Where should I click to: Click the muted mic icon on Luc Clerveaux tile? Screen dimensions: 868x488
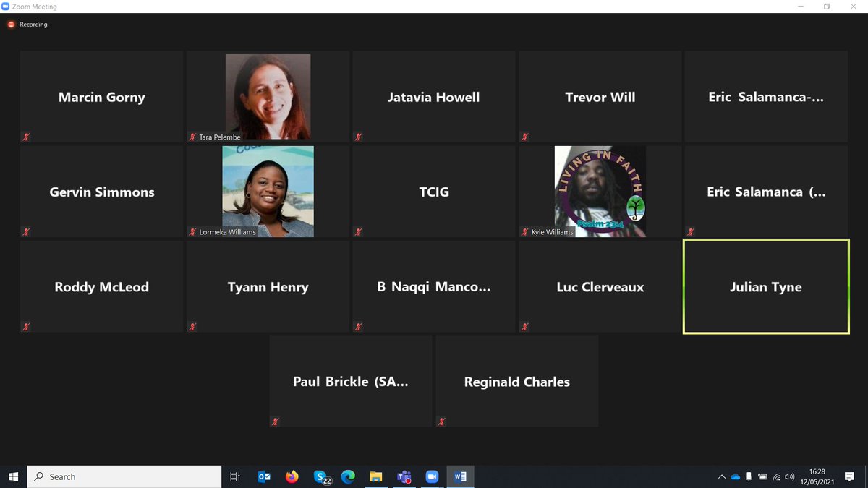pyautogui.click(x=525, y=327)
